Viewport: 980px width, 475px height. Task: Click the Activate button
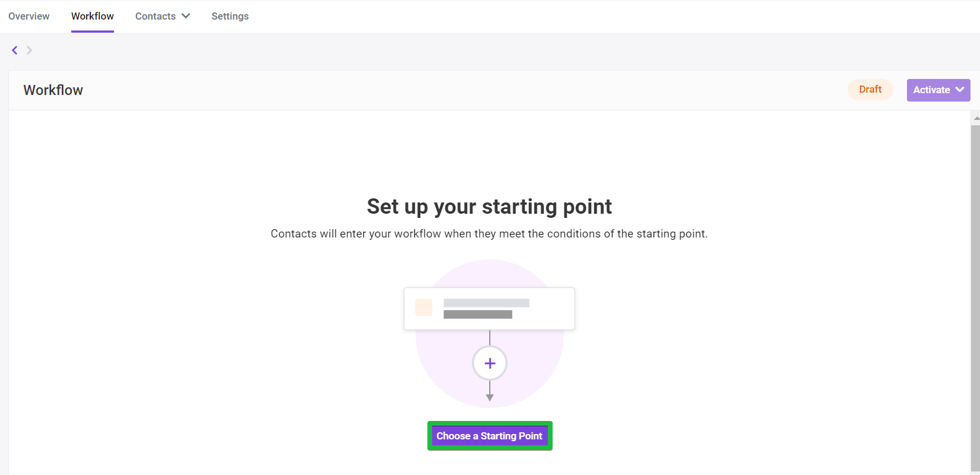pyautogui.click(x=938, y=90)
